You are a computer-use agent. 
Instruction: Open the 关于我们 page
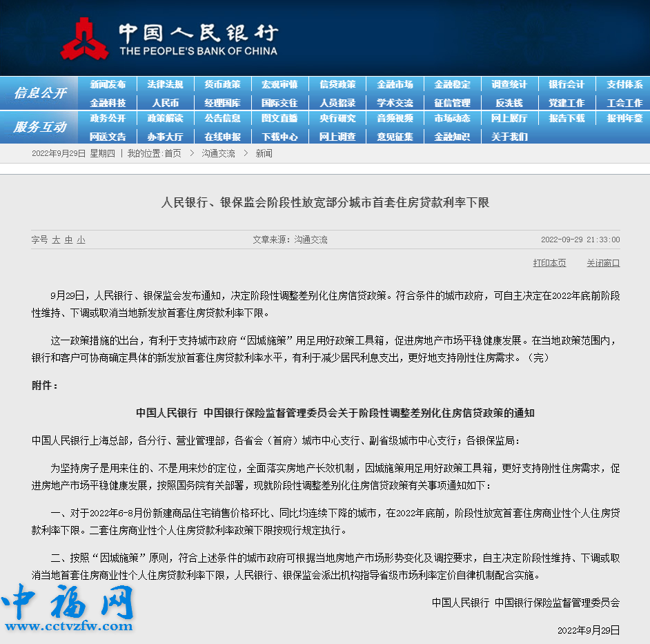click(x=509, y=137)
